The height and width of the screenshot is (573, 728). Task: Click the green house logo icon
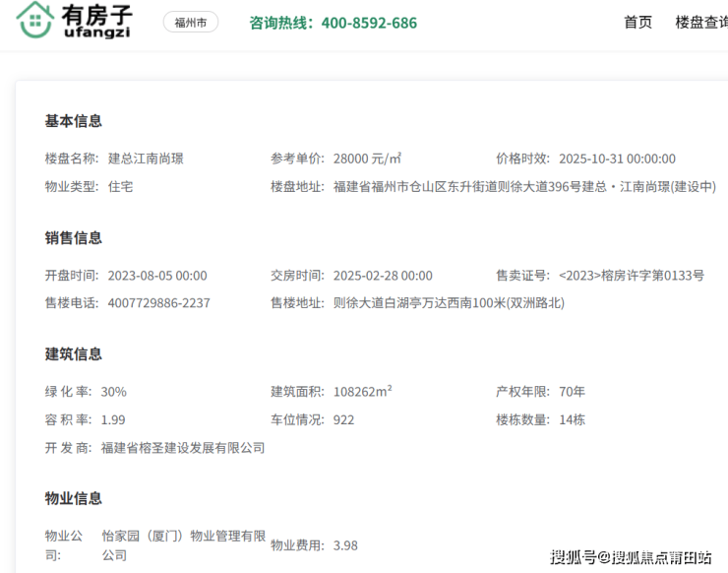(35, 21)
